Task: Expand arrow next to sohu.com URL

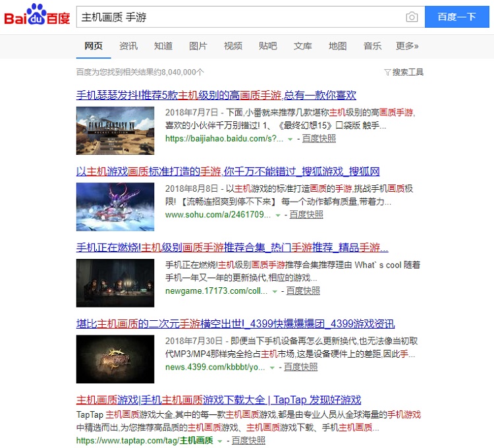Action: click(278, 215)
